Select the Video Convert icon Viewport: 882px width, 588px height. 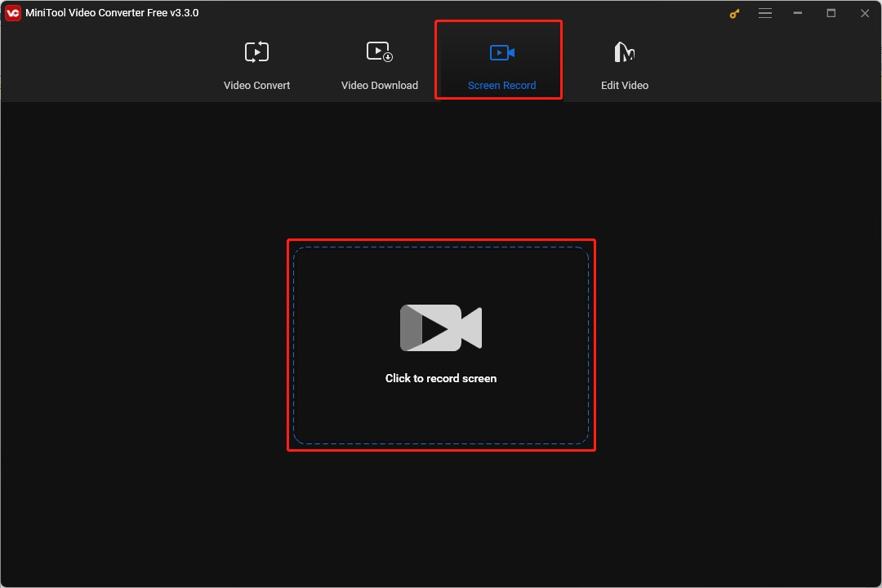[256, 51]
